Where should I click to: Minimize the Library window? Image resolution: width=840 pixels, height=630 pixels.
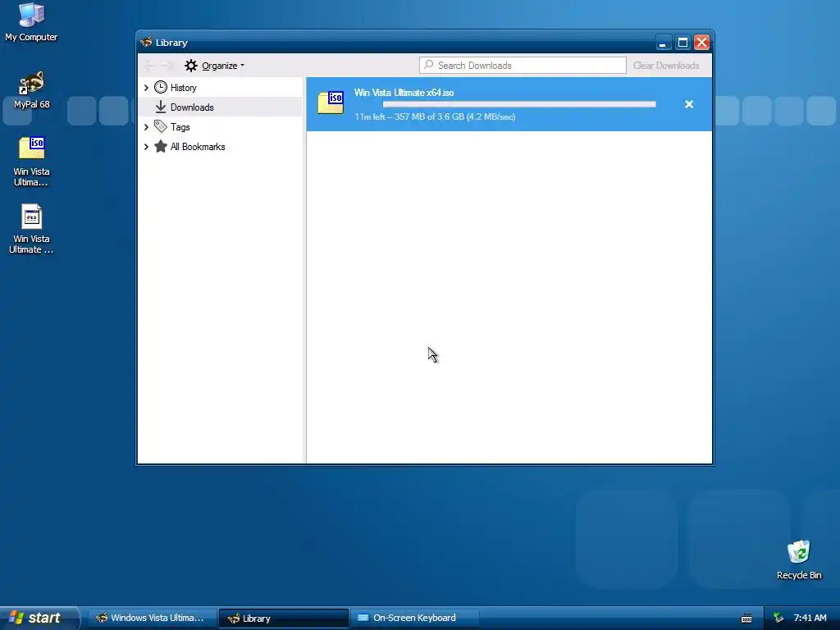click(663, 43)
